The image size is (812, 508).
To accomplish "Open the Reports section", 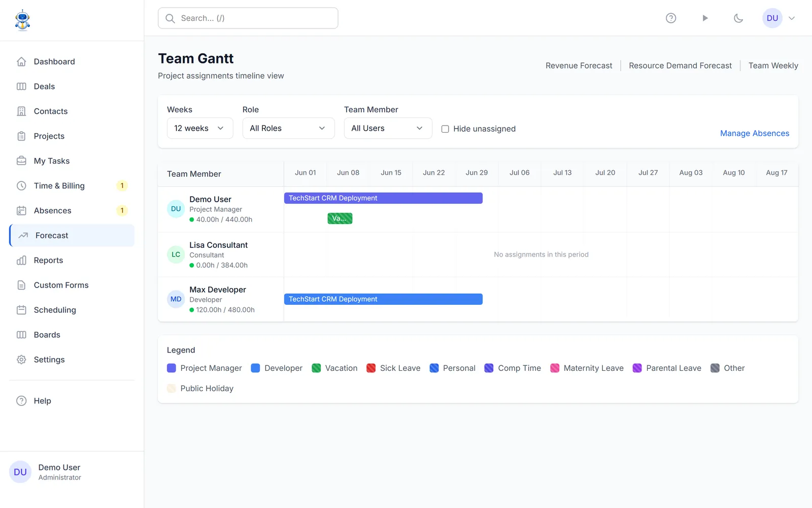I will [72, 261].
